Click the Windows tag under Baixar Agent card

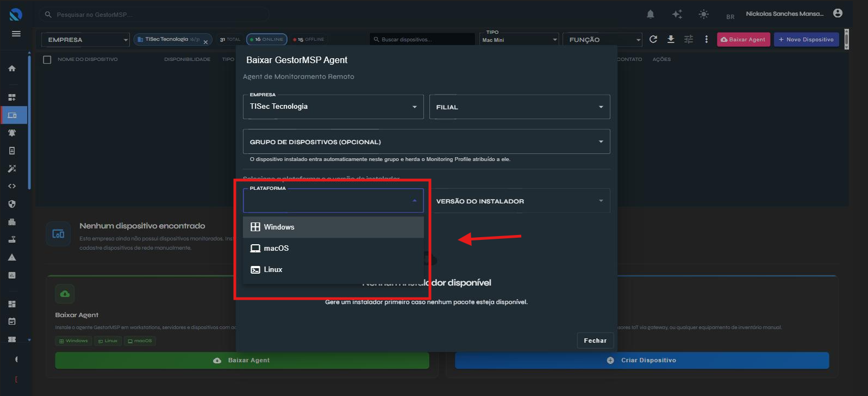coord(73,341)
